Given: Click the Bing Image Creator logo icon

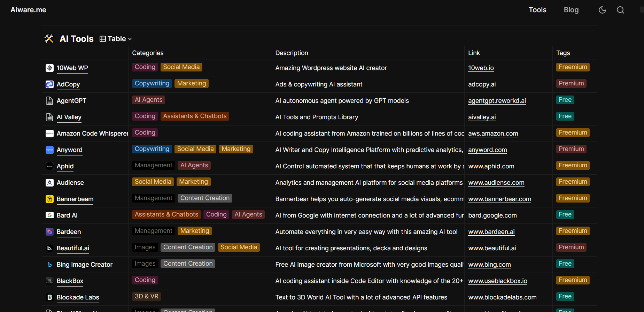Looking at the screenshot, I should 49,265.
